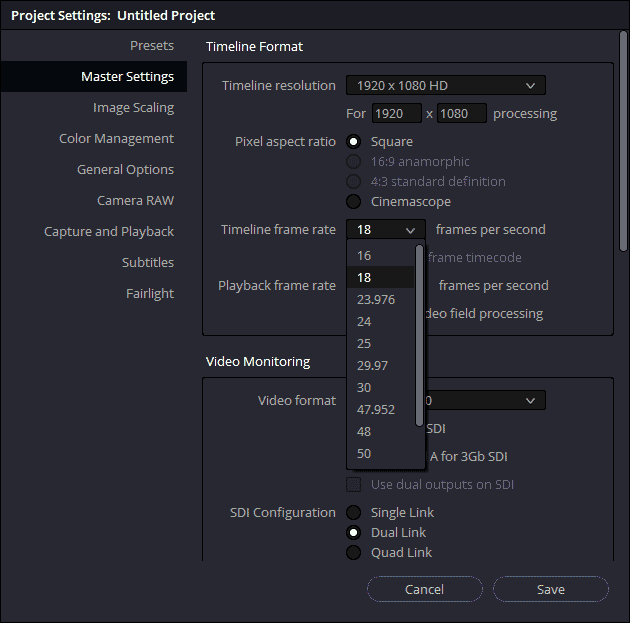Click the settings panel vertical scrollbar
The width and height of the screenshot is (630, 623).
623,141
